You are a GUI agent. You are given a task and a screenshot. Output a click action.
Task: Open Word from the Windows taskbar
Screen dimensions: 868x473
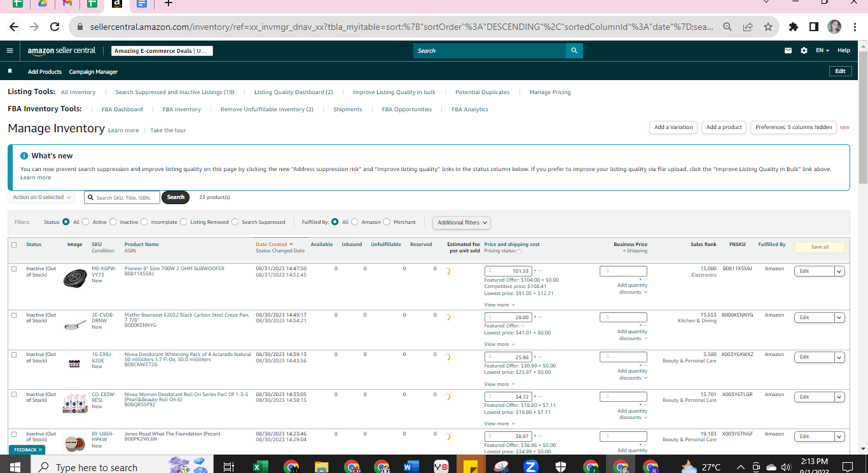click(411, 467)
